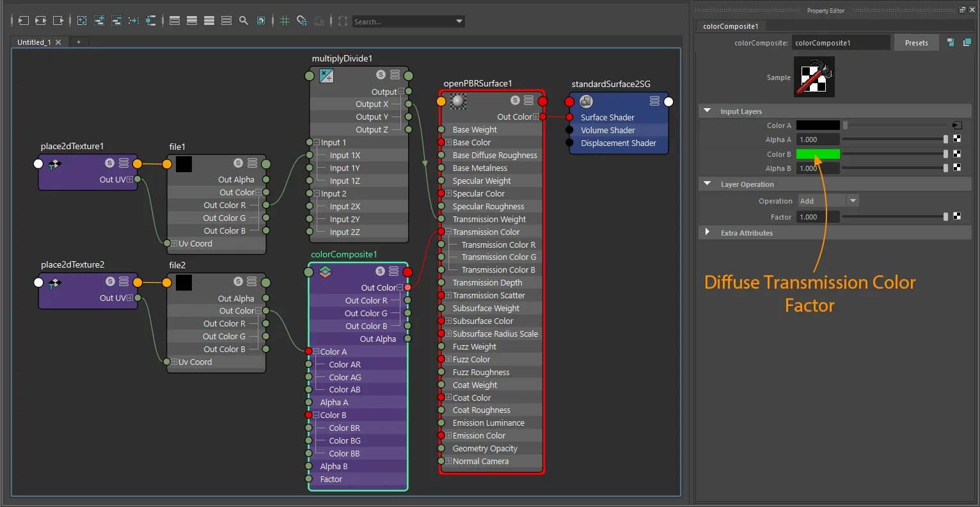980x507 pixels.
Task: Click the Factor map checker button
Action: [x=957, y=216]
